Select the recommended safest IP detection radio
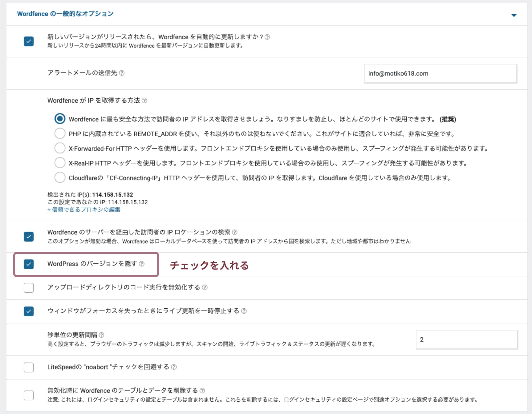This screenshot has width=532, height=414. pos(60,119)
